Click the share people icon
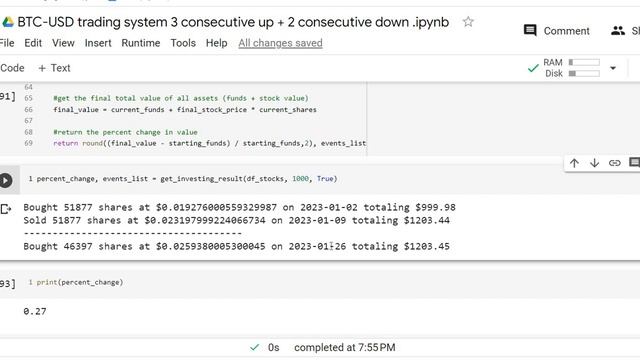Viewport: 640px width, 360px height. tap(618, 31)
